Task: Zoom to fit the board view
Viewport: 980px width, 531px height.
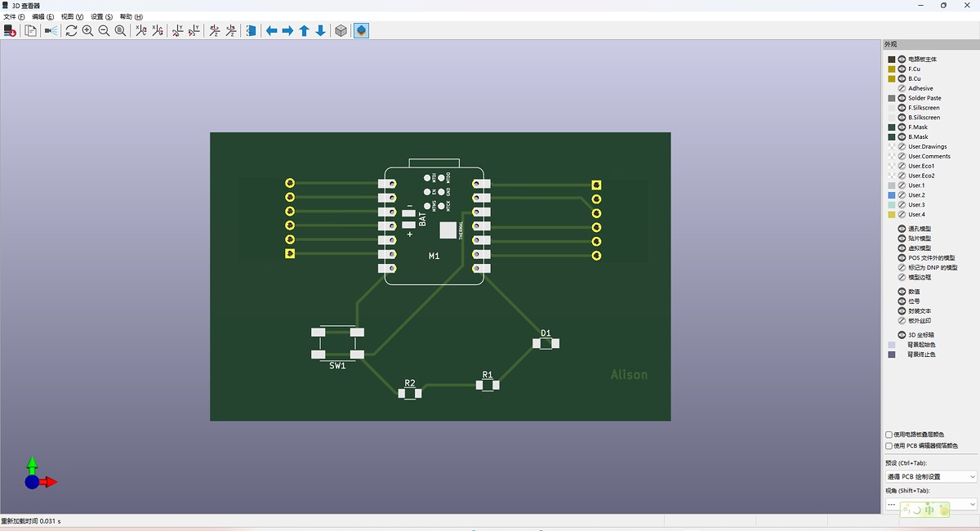Action: point(121,30)
